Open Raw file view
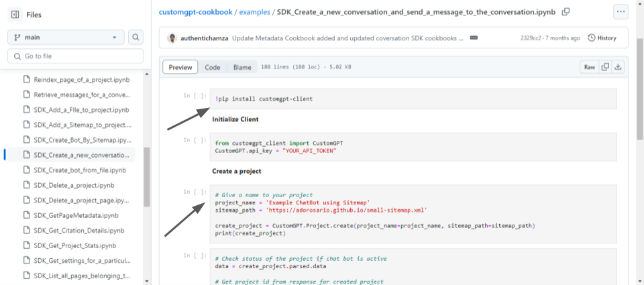 (590, 67)
